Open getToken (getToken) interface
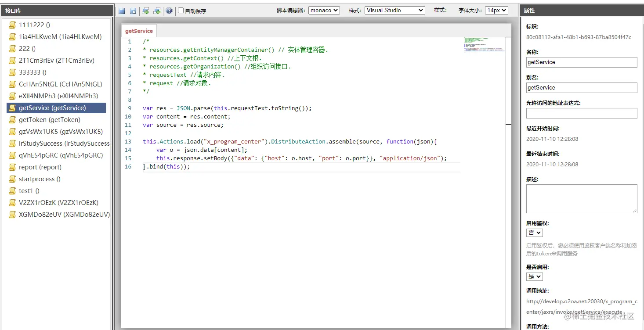644x330 pixels. coord(50,120)
